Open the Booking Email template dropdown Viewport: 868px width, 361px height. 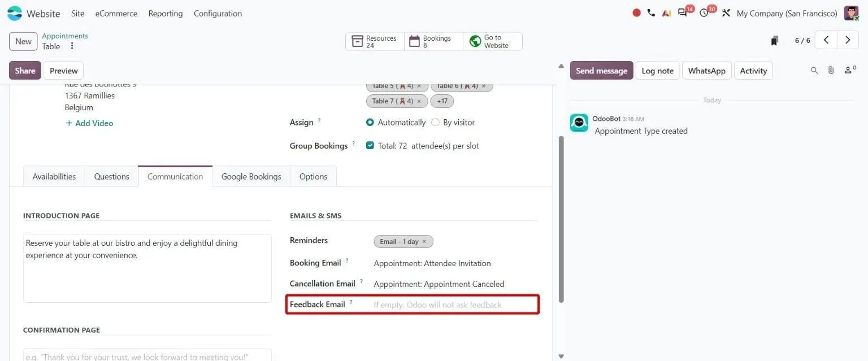click(x=455, y=263)
